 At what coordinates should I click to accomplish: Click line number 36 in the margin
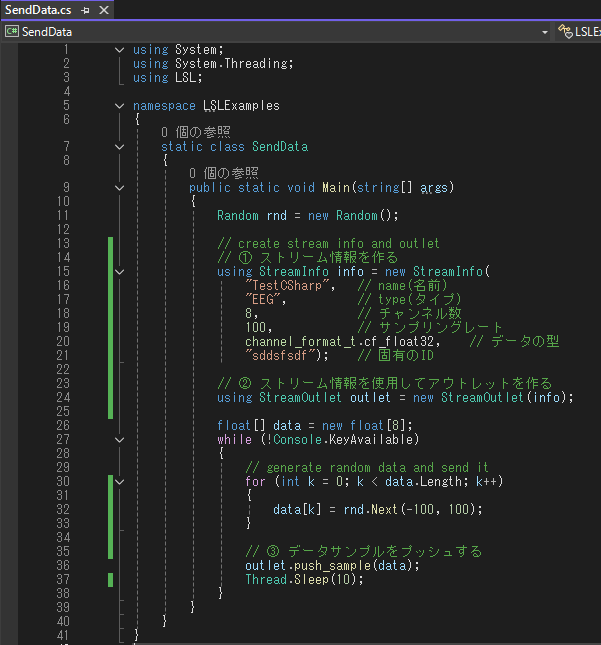pos(63,565)
